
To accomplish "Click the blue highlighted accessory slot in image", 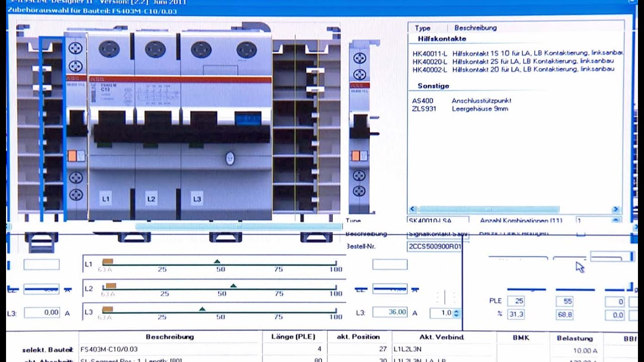I will pos(52,128).
